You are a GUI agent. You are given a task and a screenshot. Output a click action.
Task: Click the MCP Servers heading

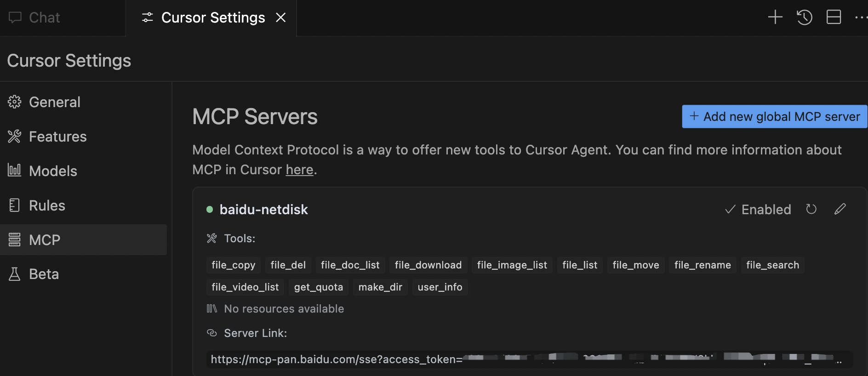point(255,117)
